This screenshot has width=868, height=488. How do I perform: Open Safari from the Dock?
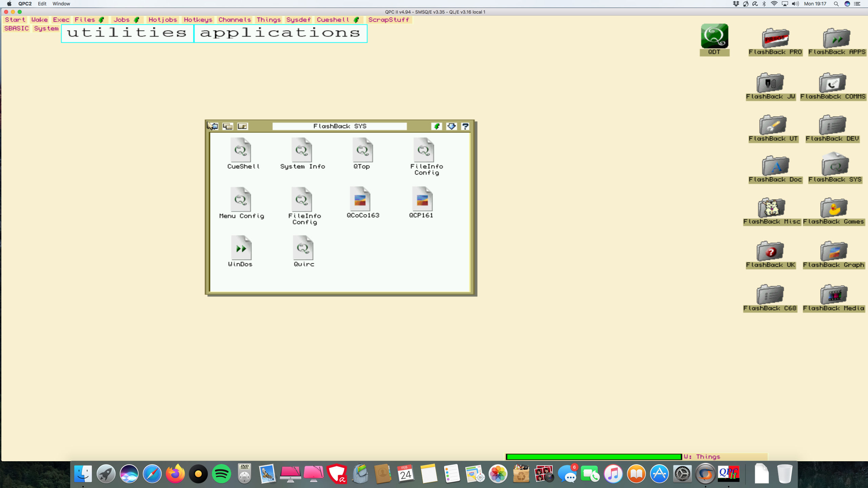[152, 473]
